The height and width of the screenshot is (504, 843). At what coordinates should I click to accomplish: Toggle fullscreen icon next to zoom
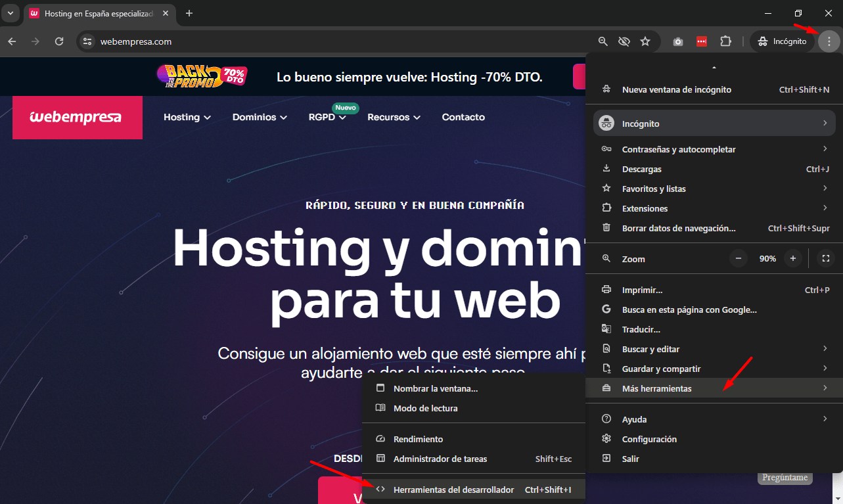point(826,258)
